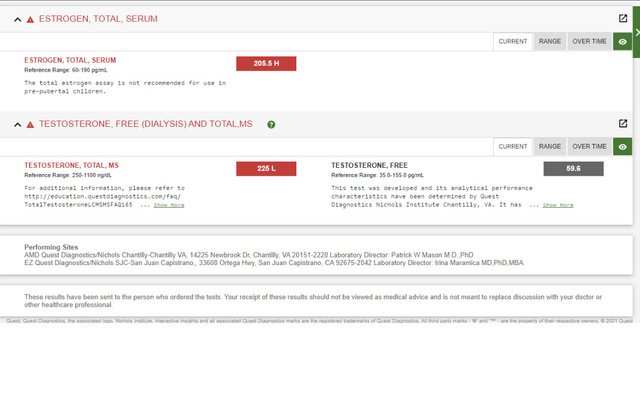Click the Estrogen abnormal warning triangle
Viewport: 640px width, 413px height.
point(30,20)
